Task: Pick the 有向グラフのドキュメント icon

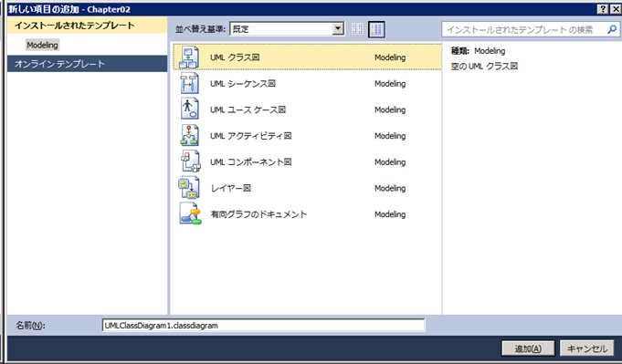Action: 190,213
